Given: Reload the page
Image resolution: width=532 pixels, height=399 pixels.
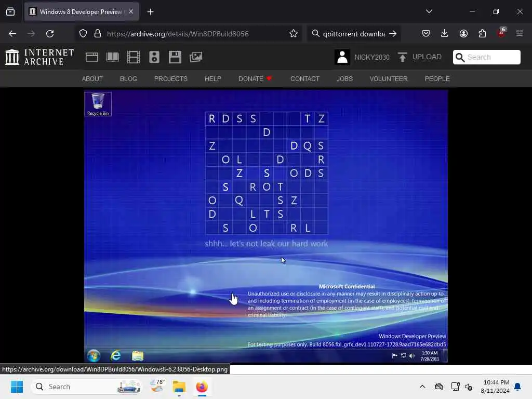Looking at the screenshot, I should (x=50, y=34).
